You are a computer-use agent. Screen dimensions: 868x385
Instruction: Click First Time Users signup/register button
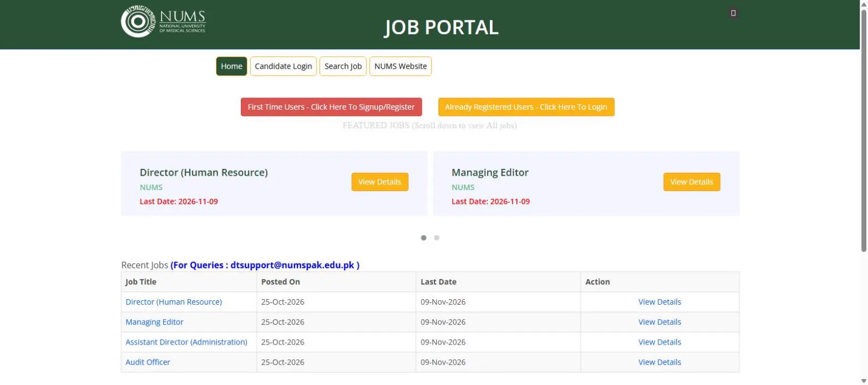(x=331, y=107)
